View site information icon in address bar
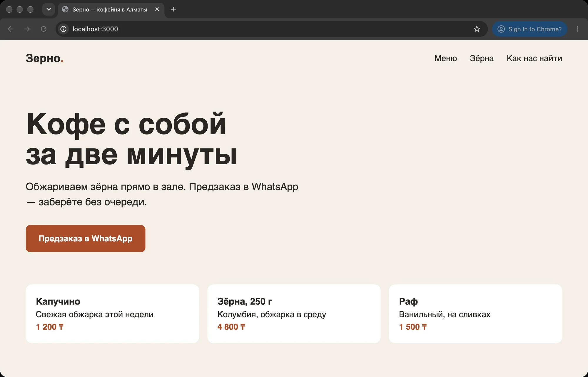The image size is (588, 377). 63,29
